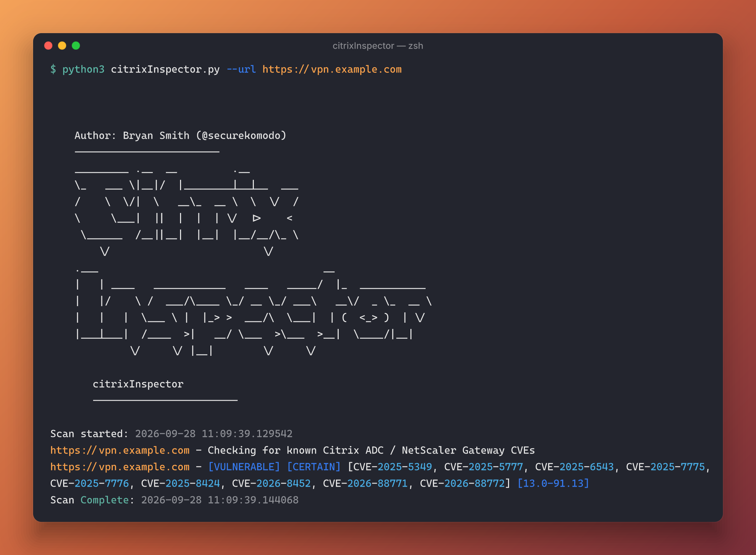Click the [CERTAIN] tag
756x555 pixels.
click(314, 467)
